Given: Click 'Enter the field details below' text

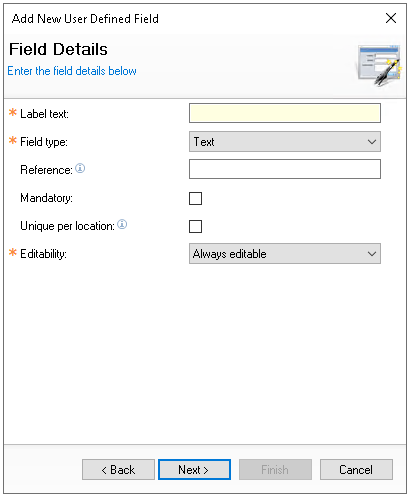Looking at the screenshot, I should tap(72, 71).
